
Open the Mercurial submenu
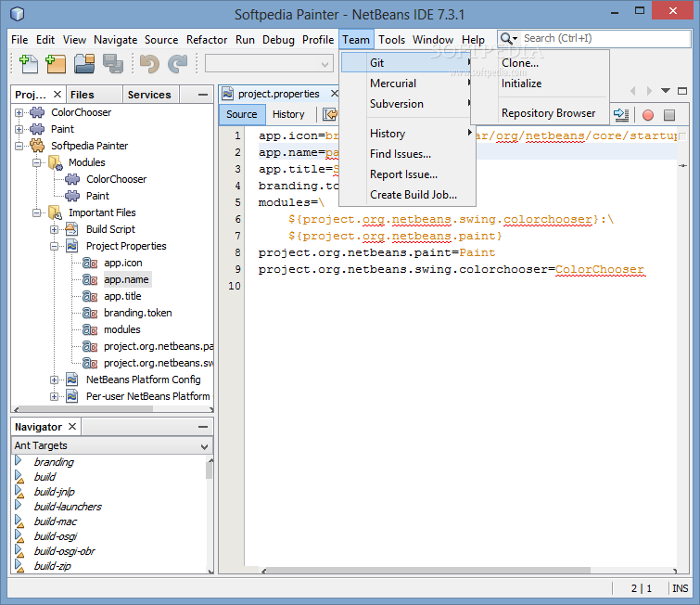click(407, 84)
